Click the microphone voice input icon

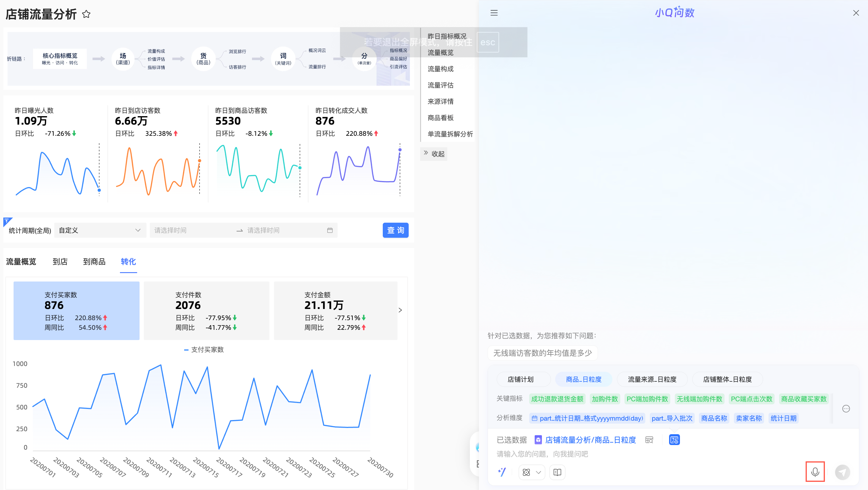coord(815,472)
